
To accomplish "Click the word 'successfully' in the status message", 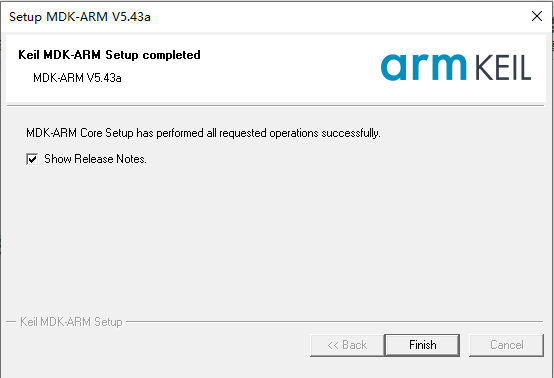I will point(350,133).
